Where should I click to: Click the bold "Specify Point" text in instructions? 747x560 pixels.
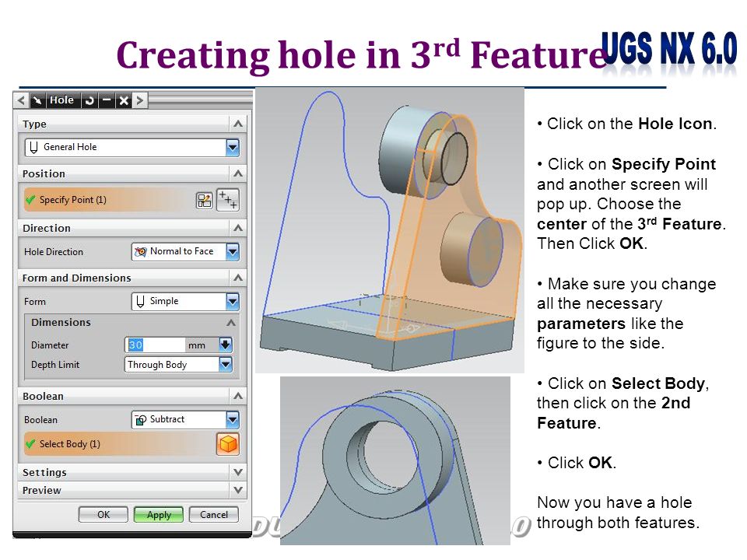click(664, 164)
